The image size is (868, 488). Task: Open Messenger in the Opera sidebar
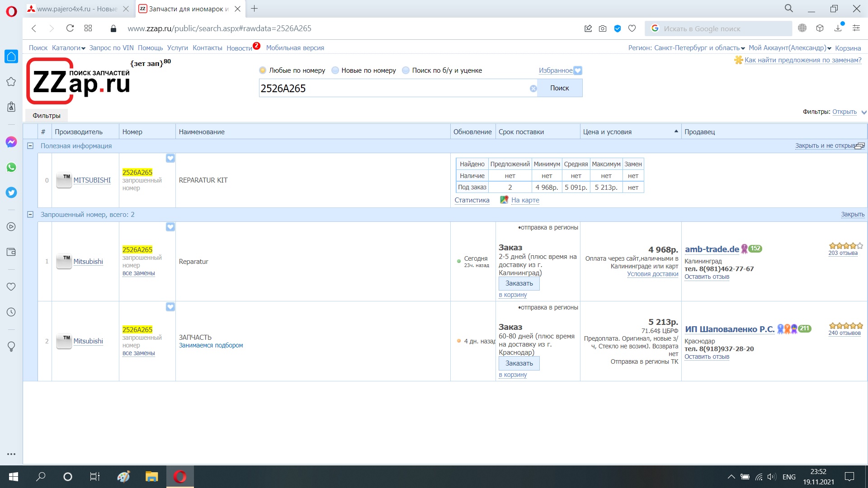11,142
